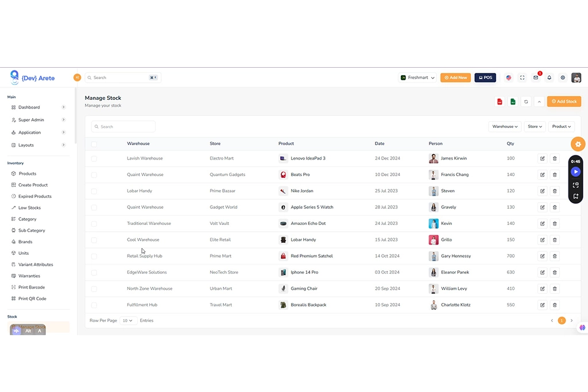
Task: Expand the Layouts sidebar menu
Action: [38, 145]
